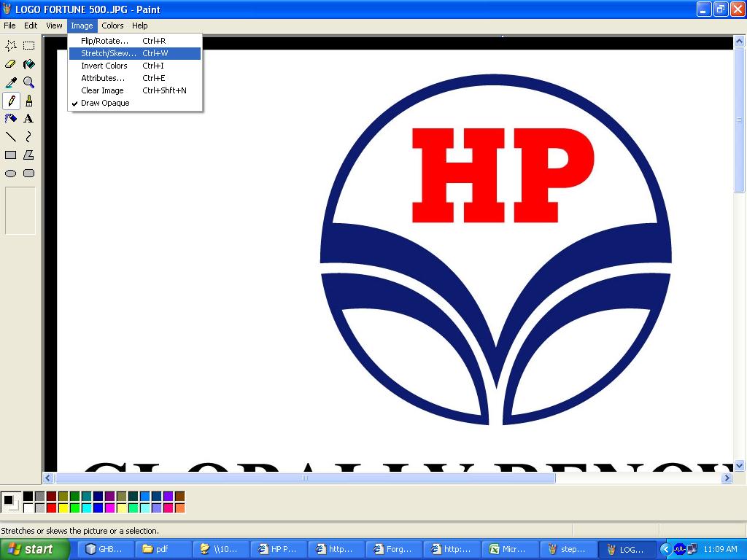Image resolution: width=747 pixels, height=560 pixels.
Task: Select the rectangular Select tool
Action: coord(28,45)
